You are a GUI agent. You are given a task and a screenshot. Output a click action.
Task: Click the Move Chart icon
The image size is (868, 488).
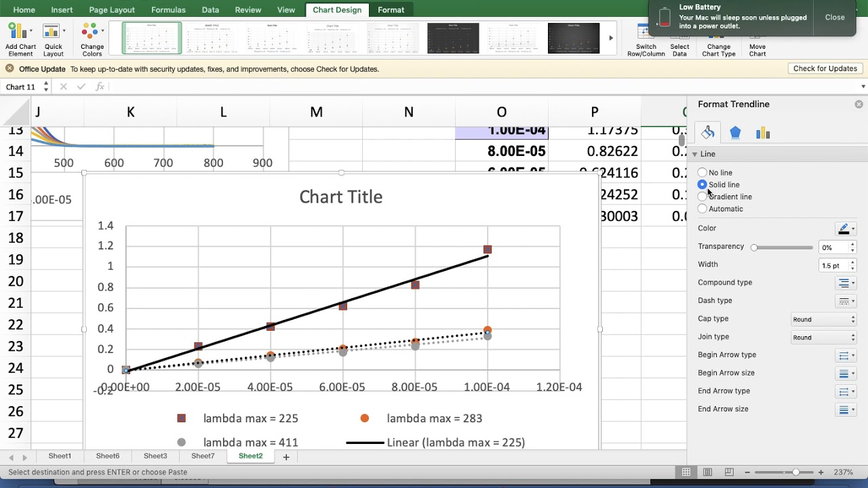tap(757, 40)
